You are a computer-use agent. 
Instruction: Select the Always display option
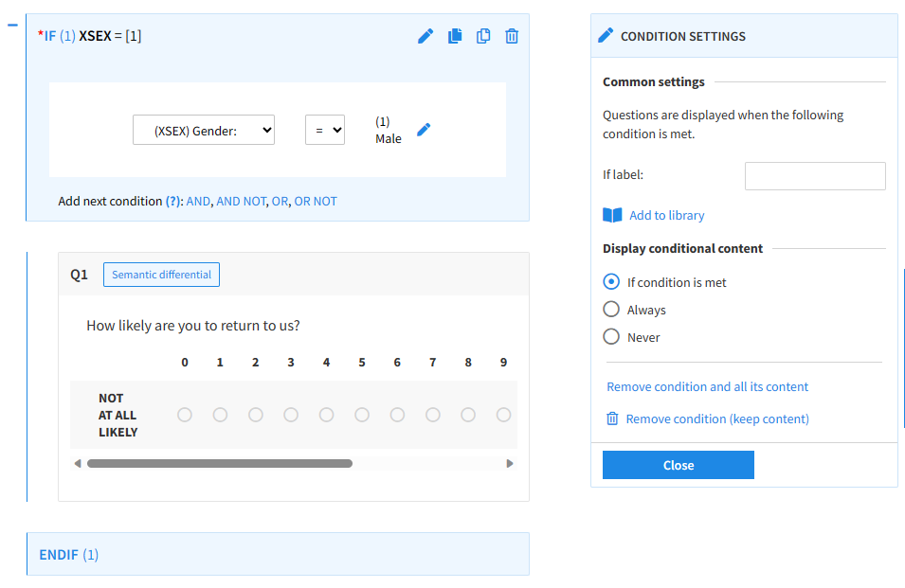[x=611, y=310]
